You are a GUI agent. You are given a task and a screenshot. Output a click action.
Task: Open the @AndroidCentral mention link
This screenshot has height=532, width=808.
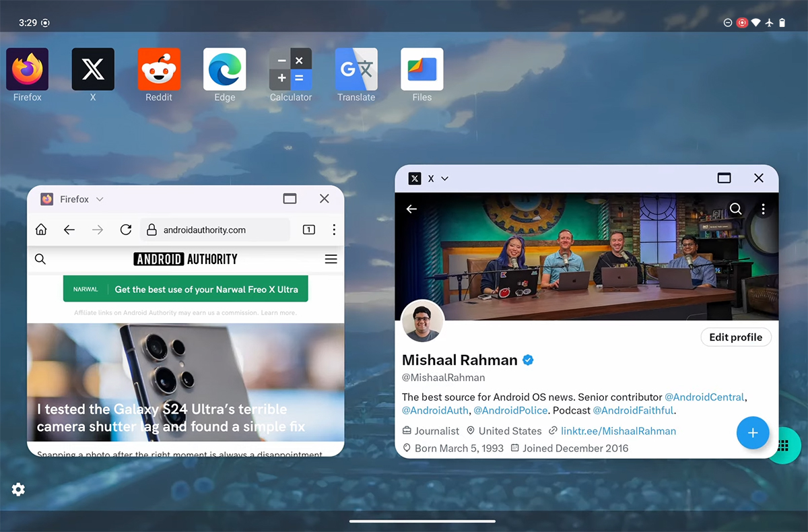click(x=705, y=397)
